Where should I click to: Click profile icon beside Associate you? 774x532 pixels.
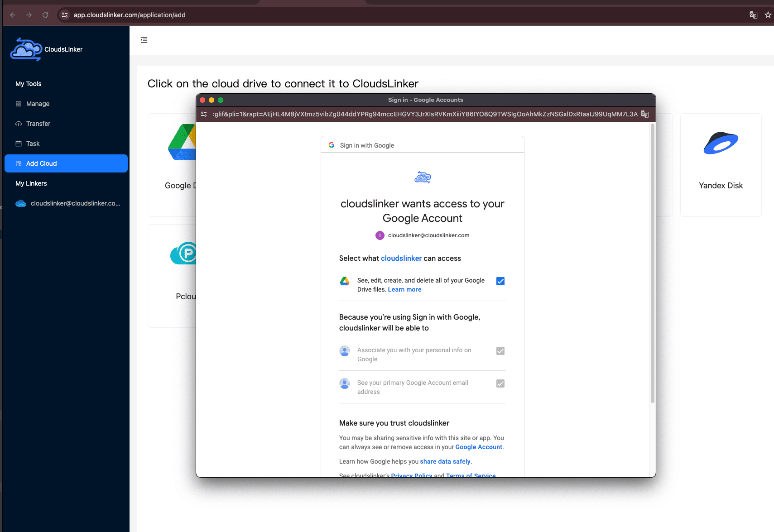pyautogui.click(x=345, y=351)
